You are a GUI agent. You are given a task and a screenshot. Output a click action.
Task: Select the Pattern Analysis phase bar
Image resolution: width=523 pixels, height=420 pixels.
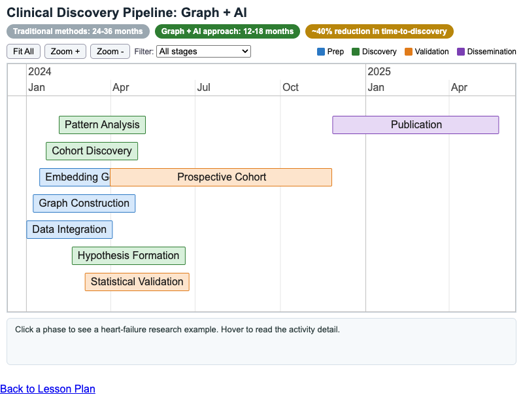click(102, 125)
